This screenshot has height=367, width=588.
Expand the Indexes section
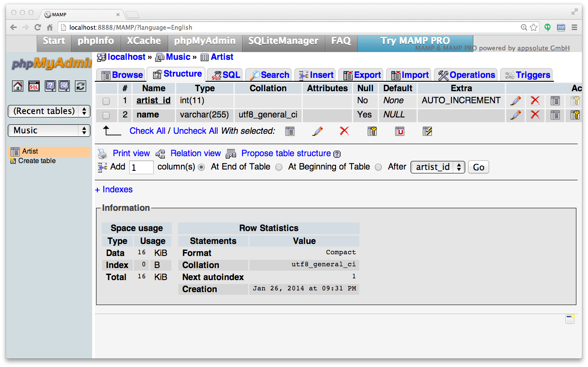tap(114, 190)
